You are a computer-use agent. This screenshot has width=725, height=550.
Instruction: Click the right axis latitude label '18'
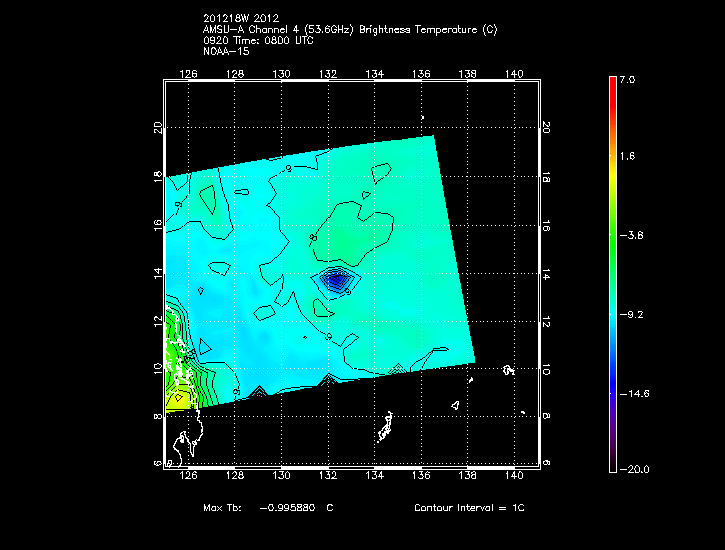(x=546, y=178)
